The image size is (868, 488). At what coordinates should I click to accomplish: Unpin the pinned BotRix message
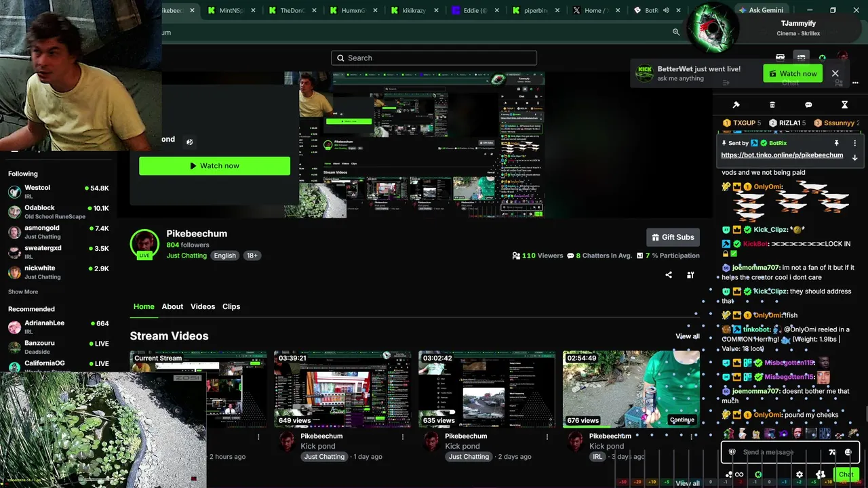click(x=836, y=143)
